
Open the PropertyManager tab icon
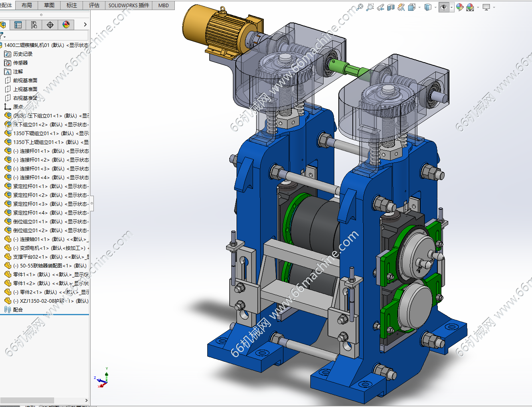point(18,25)
